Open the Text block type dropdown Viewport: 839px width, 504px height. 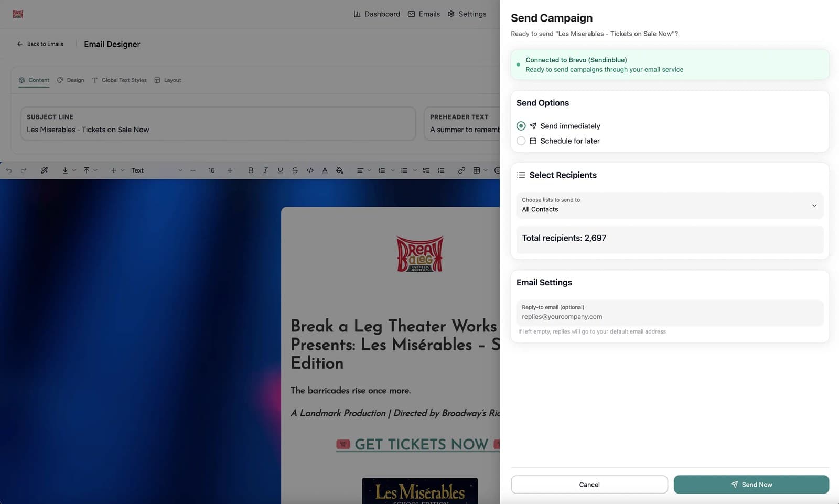156,170
